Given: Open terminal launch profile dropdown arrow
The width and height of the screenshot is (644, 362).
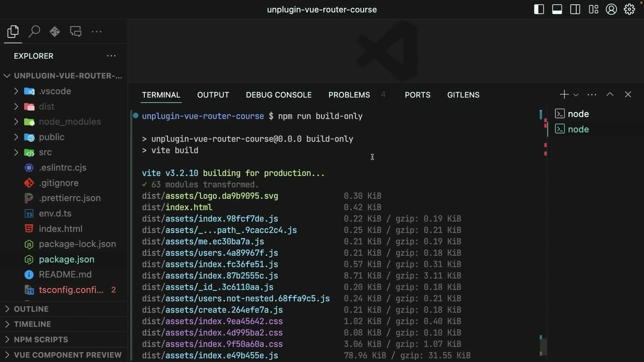Looking at the screenshot, I should (x=576, y=95).
